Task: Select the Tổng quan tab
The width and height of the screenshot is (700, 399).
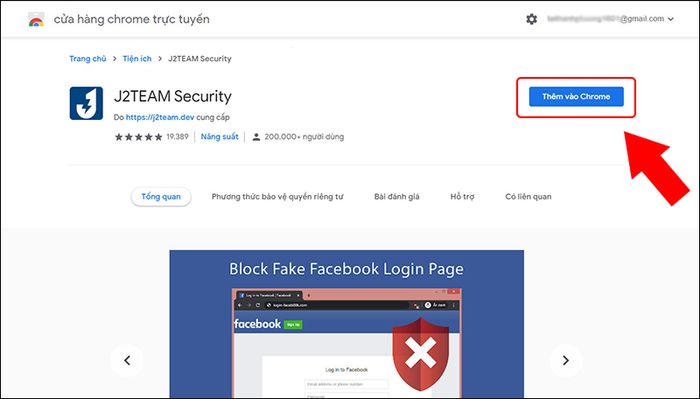Action: (161, 197)
